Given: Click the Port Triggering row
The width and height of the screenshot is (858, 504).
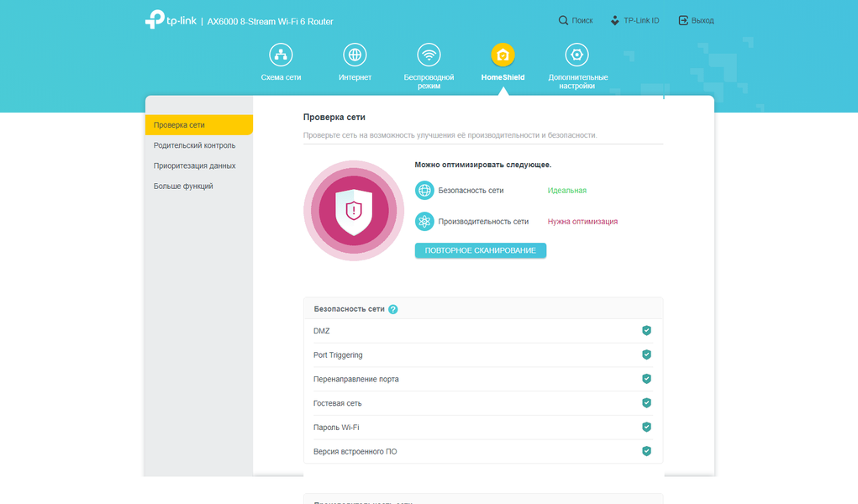Looking at the screenshot, I should click(x=482, y=354).
